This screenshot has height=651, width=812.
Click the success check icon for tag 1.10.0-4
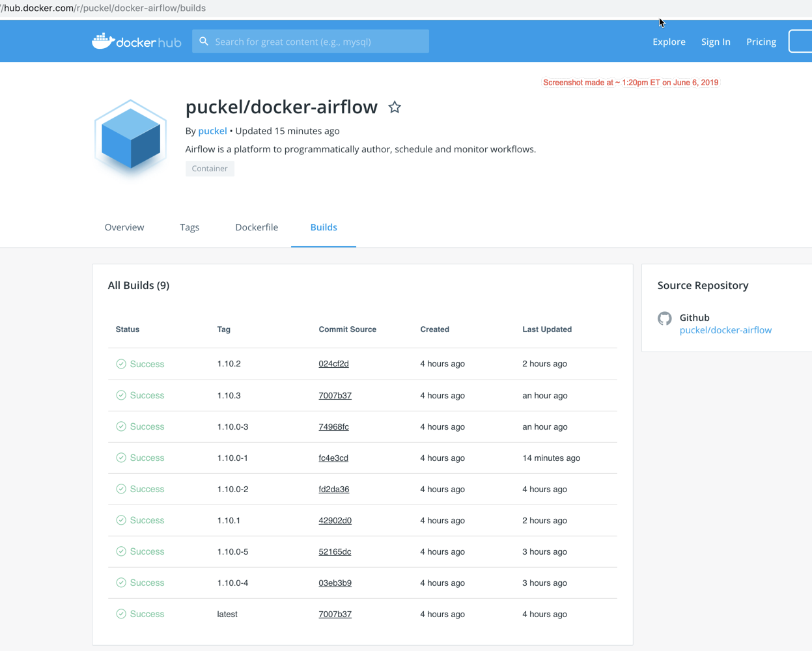click(x=121, y=583)
